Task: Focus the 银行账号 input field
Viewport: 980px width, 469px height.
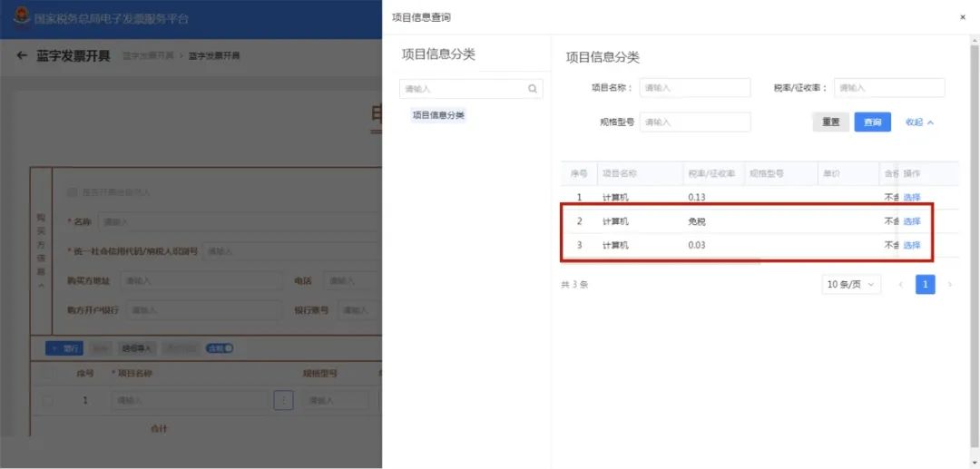Action: point(360,309)
